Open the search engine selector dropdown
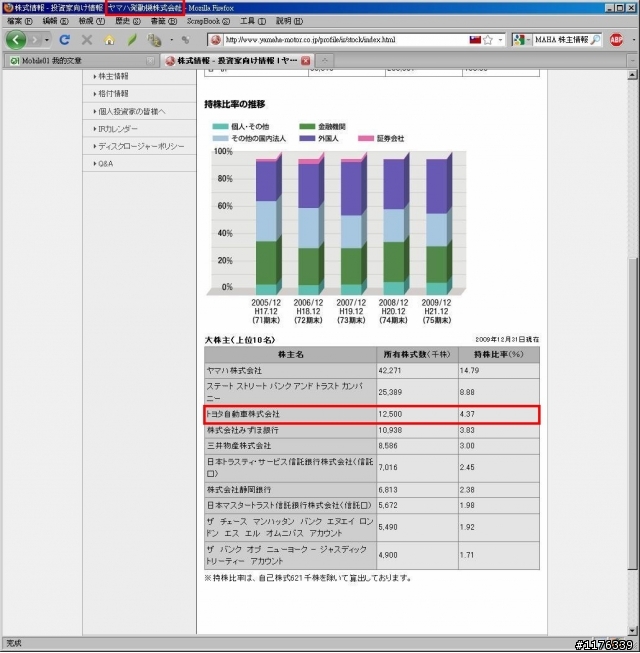 522,40
